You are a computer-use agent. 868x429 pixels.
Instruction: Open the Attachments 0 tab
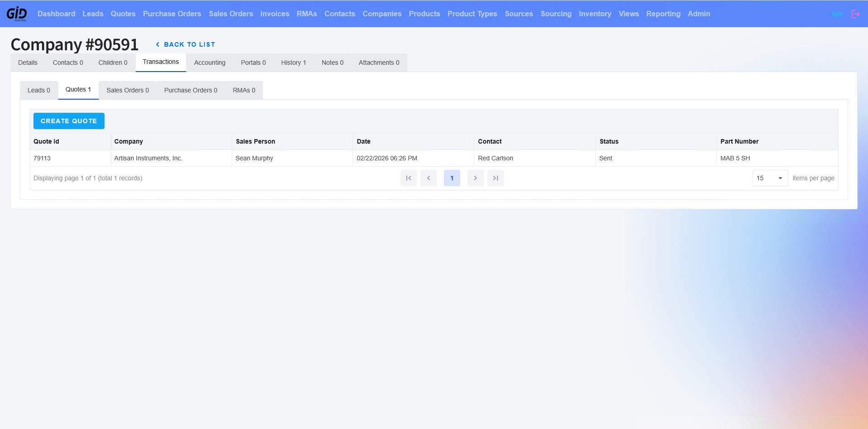point(379,63)
